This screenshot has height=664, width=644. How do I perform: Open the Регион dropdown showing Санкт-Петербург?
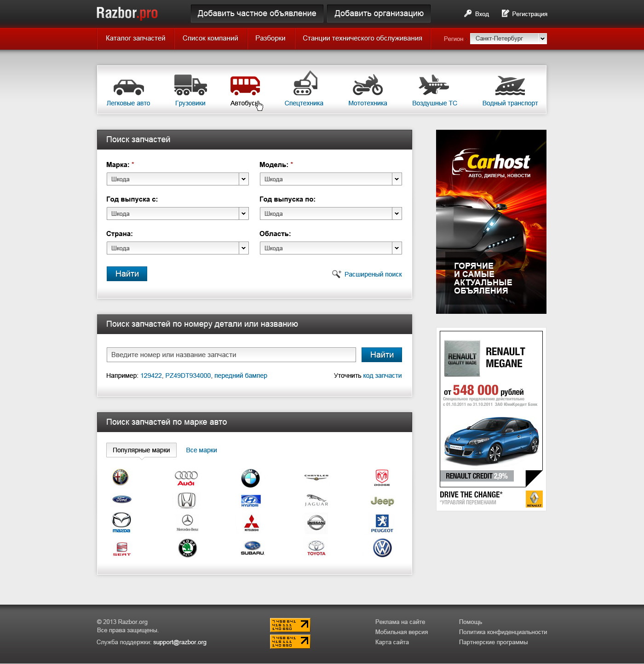pyautogui.click(x=508, y=39)
